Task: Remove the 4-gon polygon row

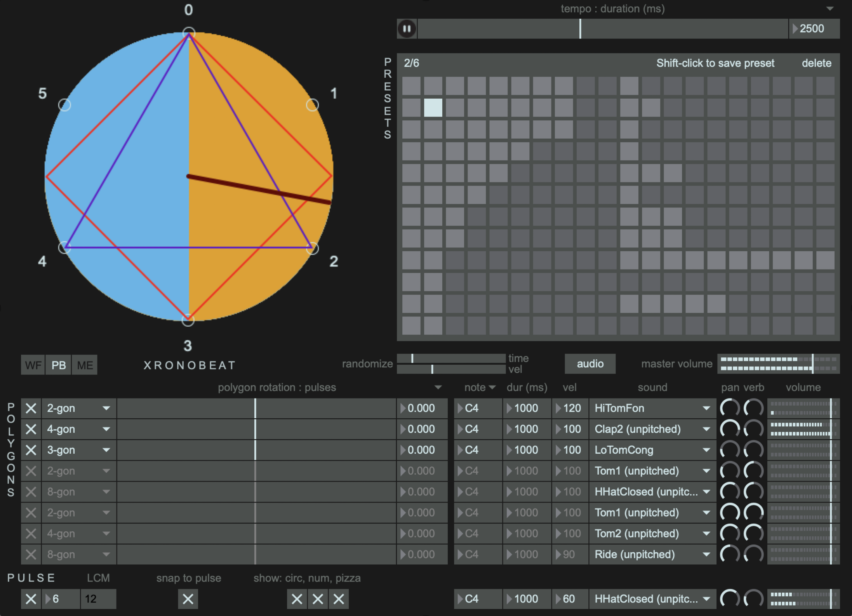Action: coord(31,429)
